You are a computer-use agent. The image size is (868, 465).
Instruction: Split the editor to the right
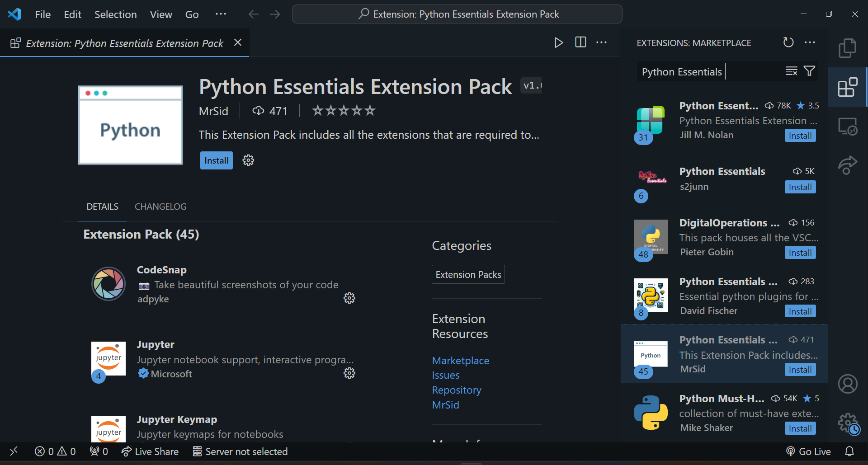(580, 42)
